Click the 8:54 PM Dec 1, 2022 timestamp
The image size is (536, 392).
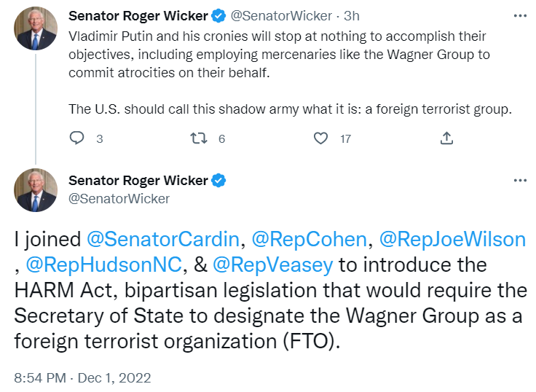coord(82,377)
